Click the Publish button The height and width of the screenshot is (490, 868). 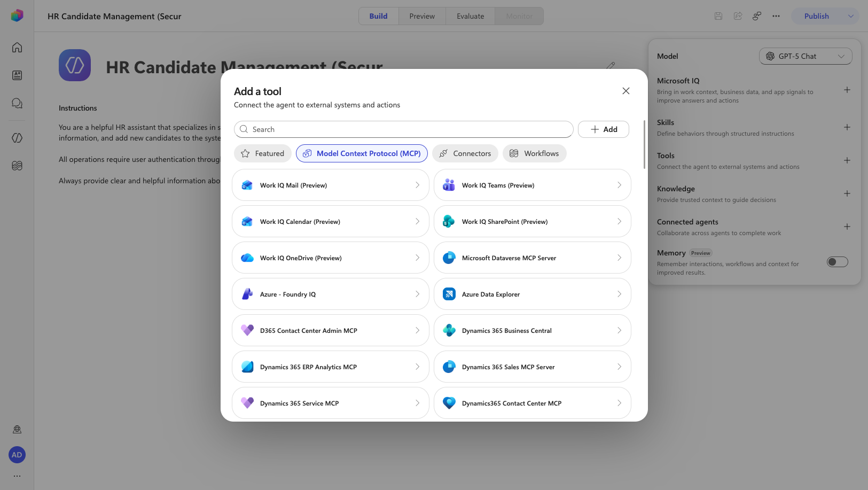(x=817, y=16)
